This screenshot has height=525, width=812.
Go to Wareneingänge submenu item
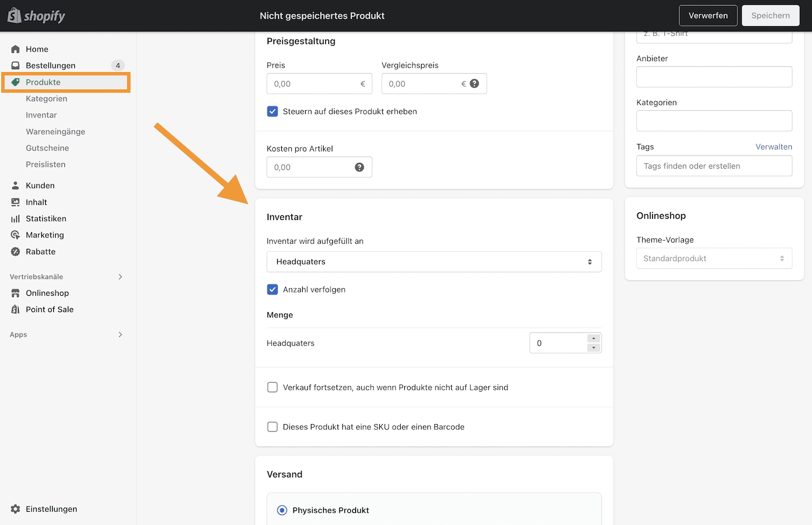55,132
